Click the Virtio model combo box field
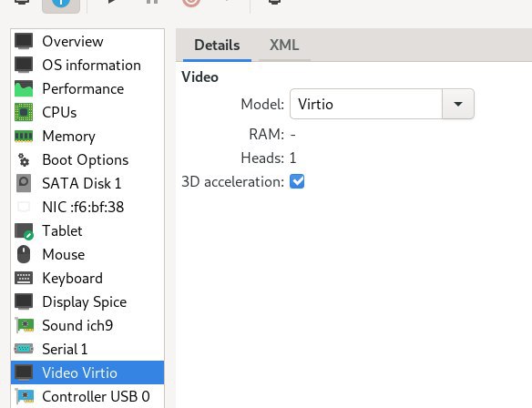The width and height of the screenshot is (532, 408). pos(366,104)
